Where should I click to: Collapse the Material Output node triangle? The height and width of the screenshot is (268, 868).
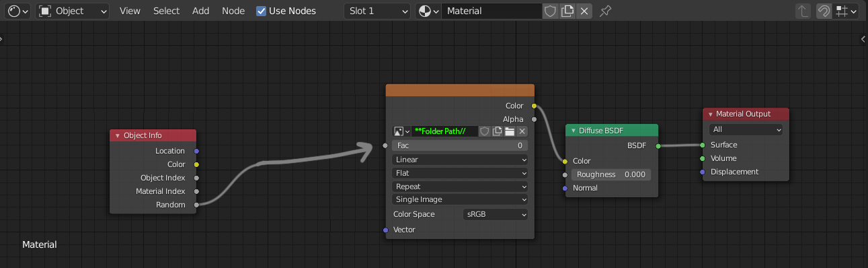pyautogui.click(x=710, y=114)
